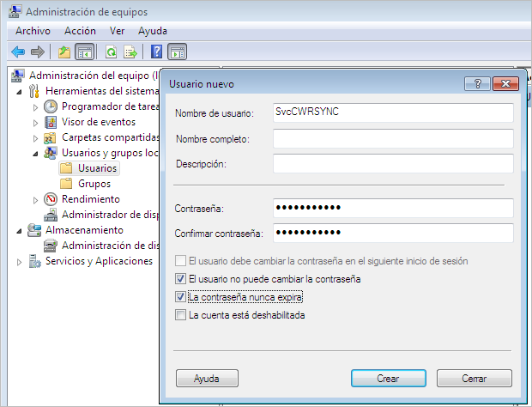Expand Servicios y Aplicaciones node
This screenshot has height=407, width=532.
(x=19, y=261)
